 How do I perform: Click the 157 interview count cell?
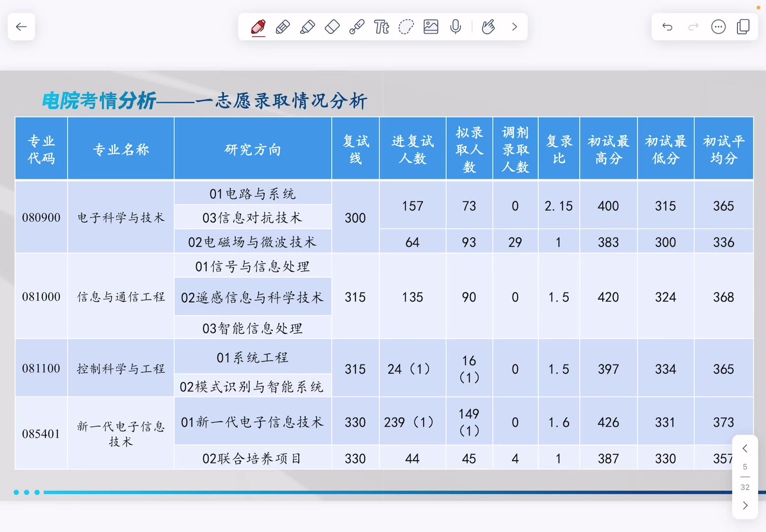413,205
